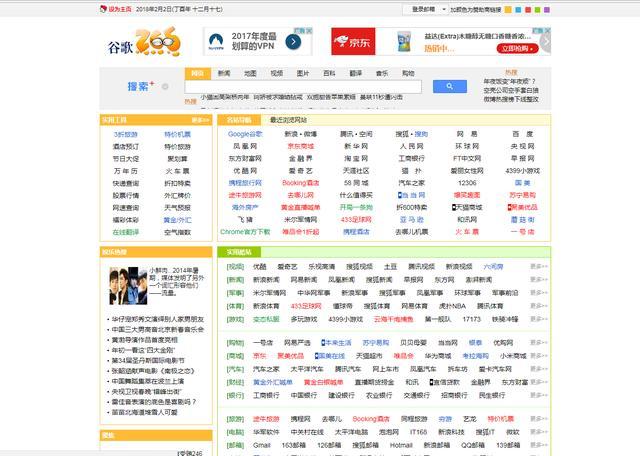
Task: Open the Gmail link in the mail row
Action: (x=261, y=445)
